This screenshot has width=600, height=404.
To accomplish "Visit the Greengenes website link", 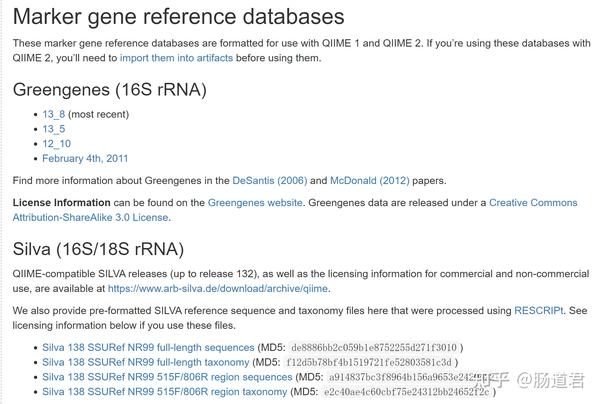I will [255, 203].
